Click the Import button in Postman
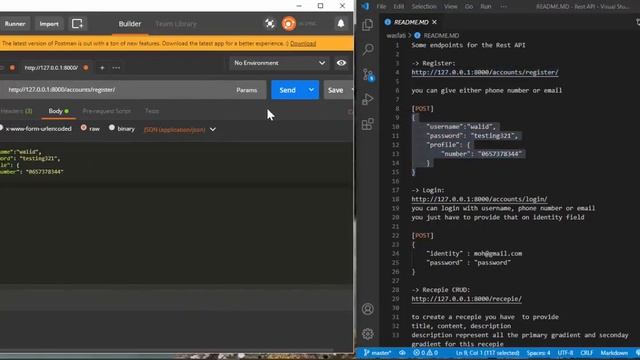 click(x=49, y=24)
